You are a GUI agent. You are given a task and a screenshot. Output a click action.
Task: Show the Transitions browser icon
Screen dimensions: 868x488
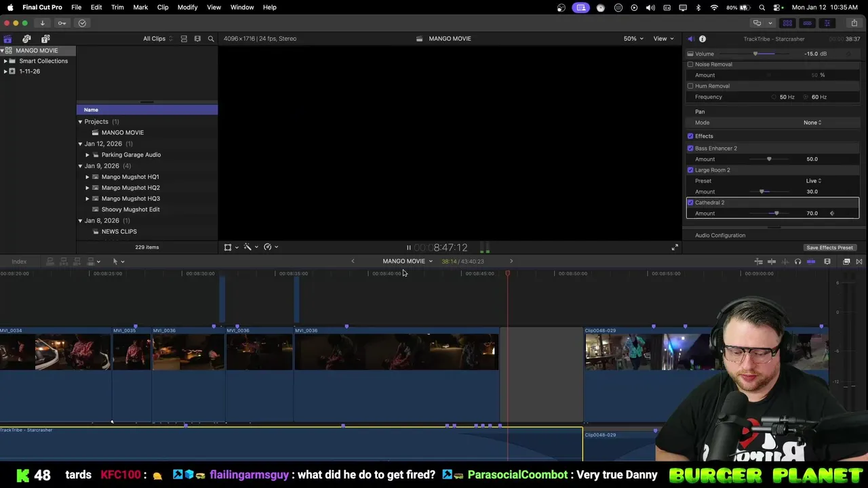pos(859,262)
